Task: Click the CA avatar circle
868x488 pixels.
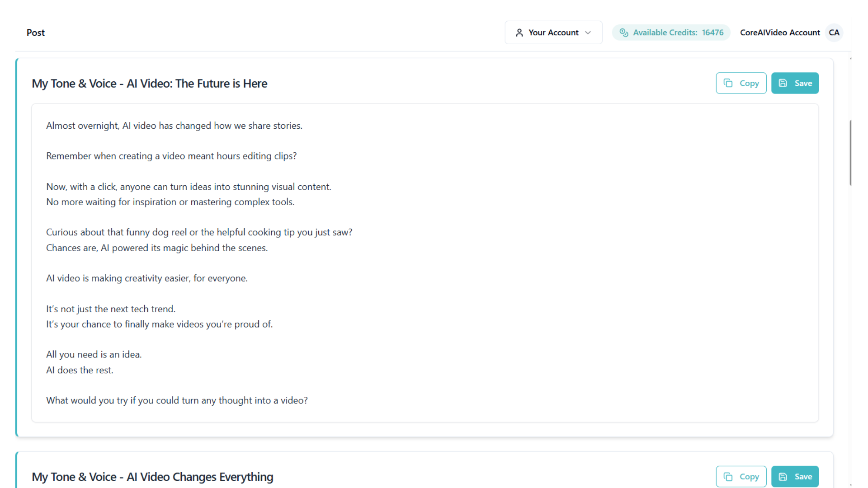Action: 834,33
